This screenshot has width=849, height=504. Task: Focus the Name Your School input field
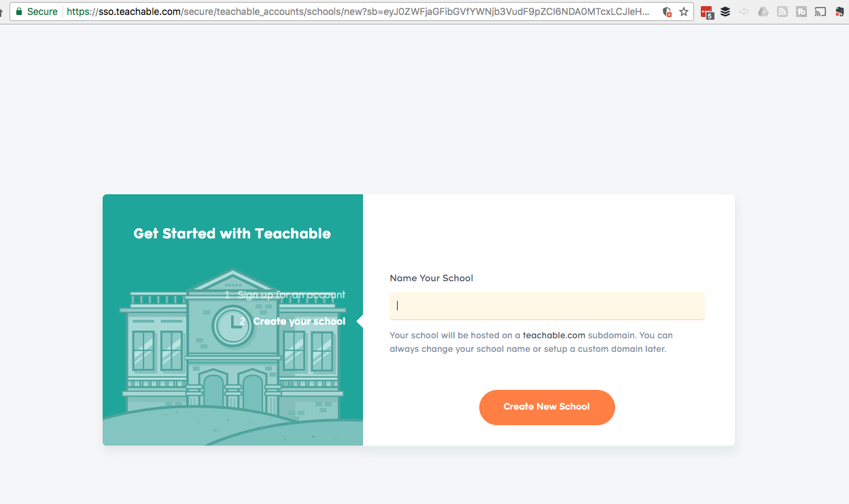coord(547,306)
